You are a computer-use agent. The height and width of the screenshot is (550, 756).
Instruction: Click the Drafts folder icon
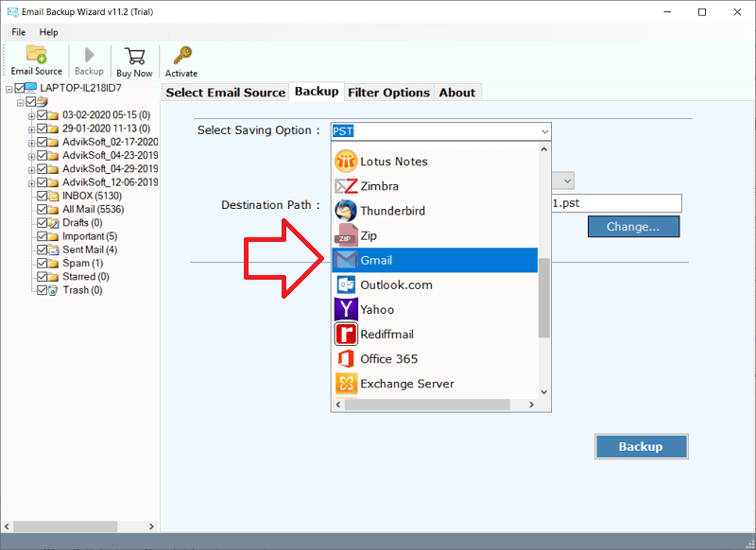(x=53, y=223)
